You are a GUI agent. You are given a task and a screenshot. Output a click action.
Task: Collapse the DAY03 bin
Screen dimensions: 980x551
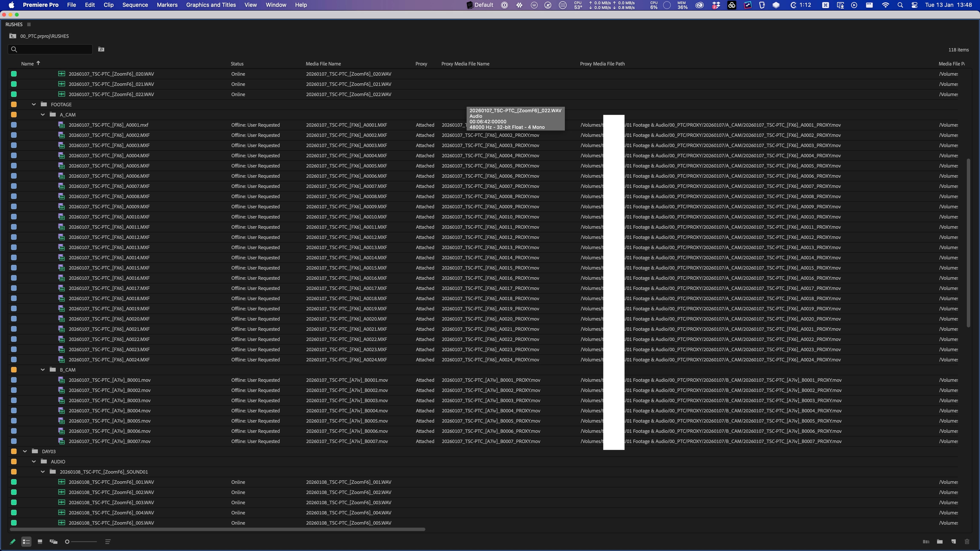coord(25,451)
